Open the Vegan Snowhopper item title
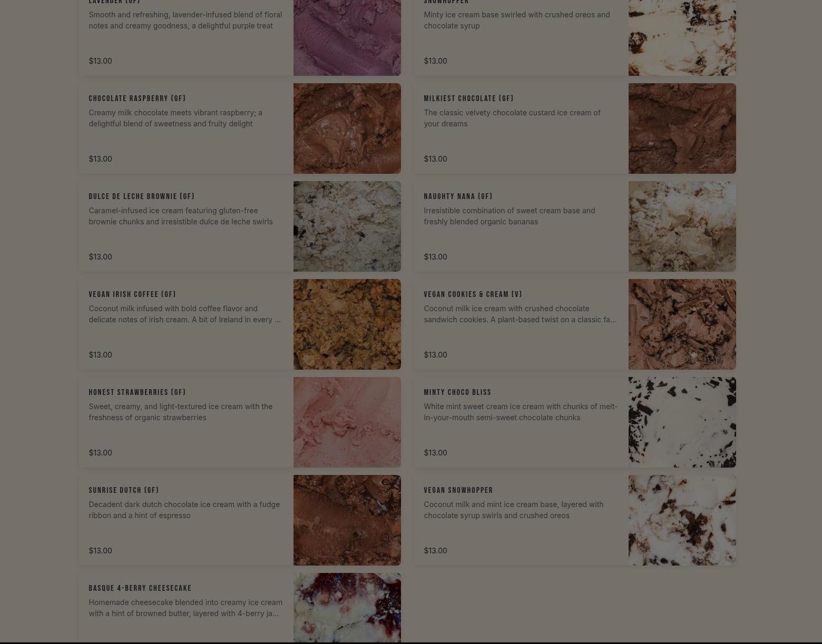The height and width of the screenshot is (644, 822). (x=458, y=490)
